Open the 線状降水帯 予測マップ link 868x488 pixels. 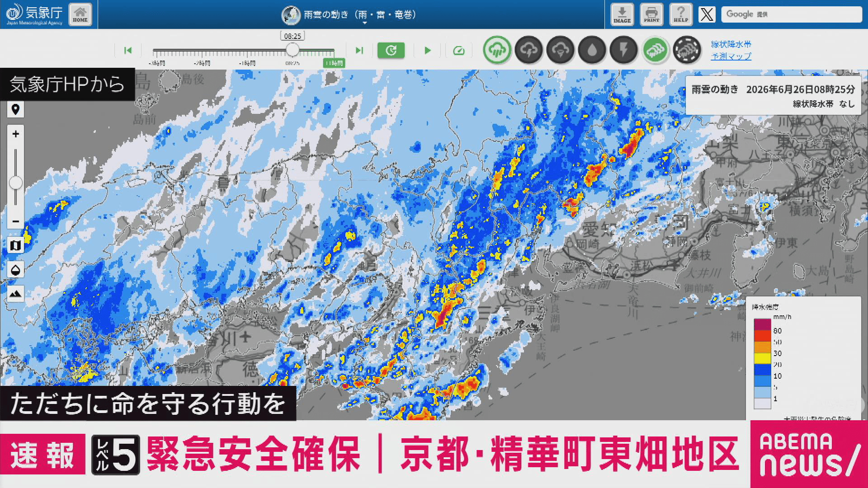point(731,50)
